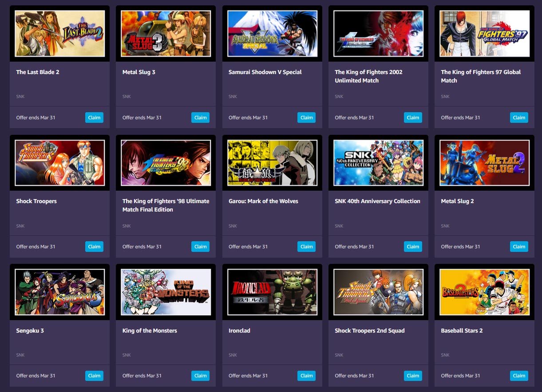542x392 pixels.
Task: Claim Samurai Shodown V Special
Action: pyautogui.click(x=306, y=118)
